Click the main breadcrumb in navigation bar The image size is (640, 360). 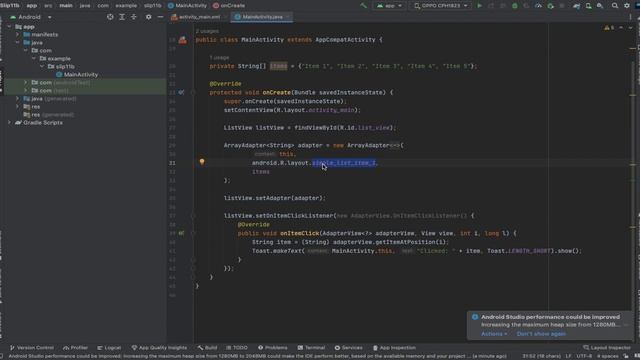pyautogui.click(x=66, y=6)
